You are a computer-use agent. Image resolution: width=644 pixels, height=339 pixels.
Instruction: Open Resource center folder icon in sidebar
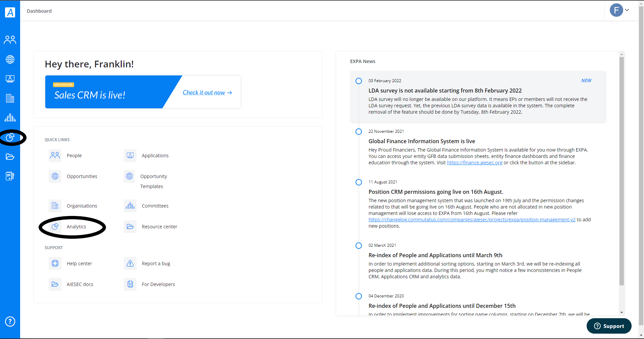(x=10, y=157)
